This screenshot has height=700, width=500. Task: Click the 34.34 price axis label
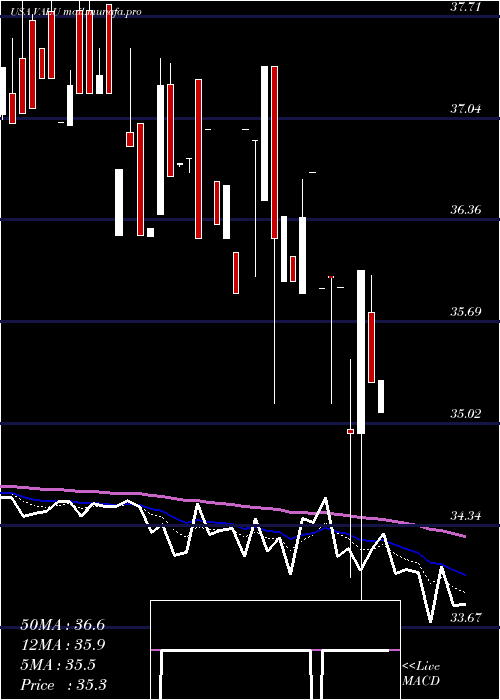(x=466, y=516)
